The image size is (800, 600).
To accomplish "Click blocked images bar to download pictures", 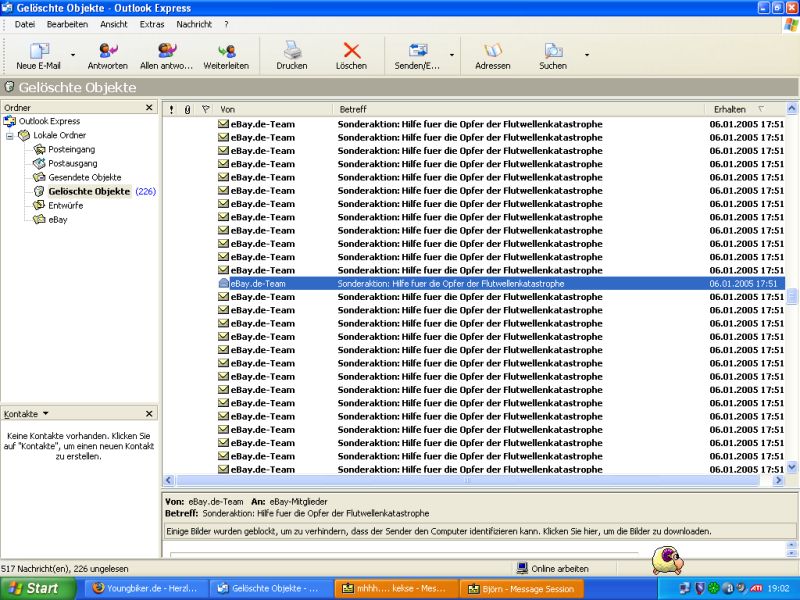I will [x=480, y=531].
